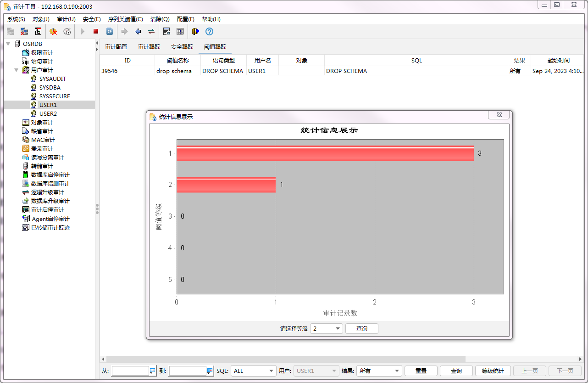
Task: Switch to the 安全跟踪 tab
Action: coord(182,47)
